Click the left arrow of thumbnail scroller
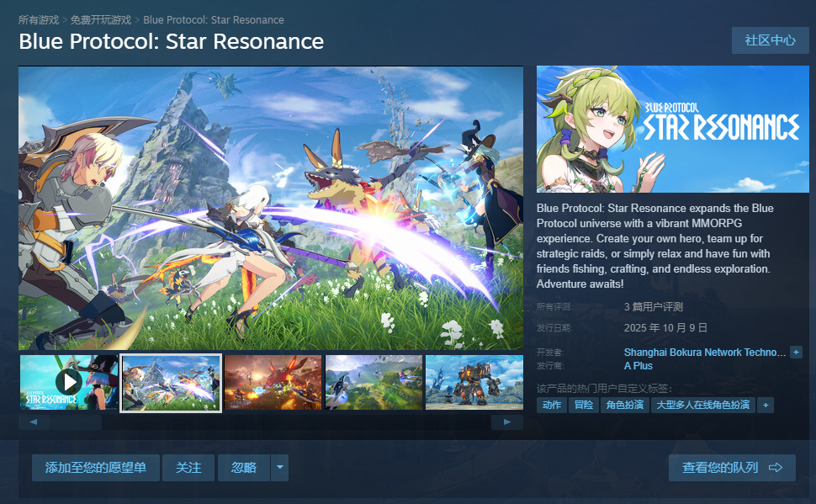The width and height of the screenshot is (816, 504). (x=34, y=422)
